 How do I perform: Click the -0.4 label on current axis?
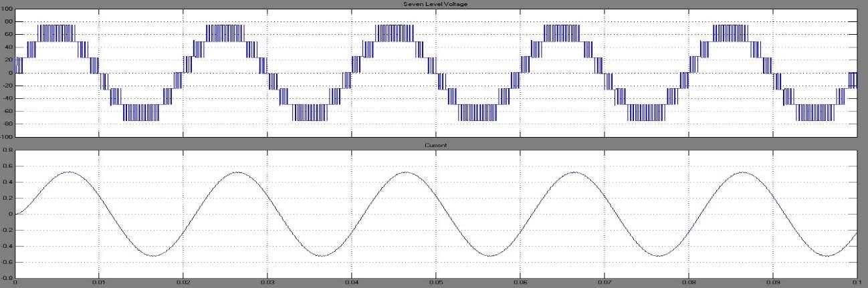click(7, 246)
